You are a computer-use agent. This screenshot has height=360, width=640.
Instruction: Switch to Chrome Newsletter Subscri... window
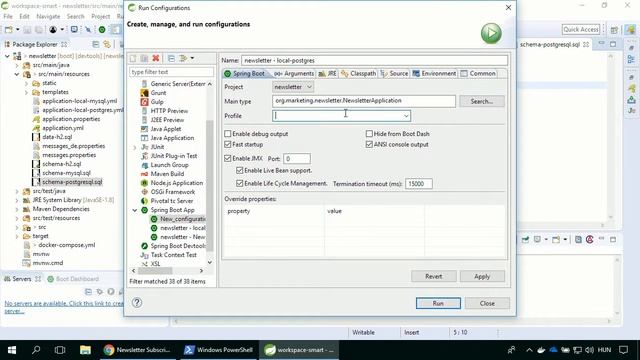138,350
